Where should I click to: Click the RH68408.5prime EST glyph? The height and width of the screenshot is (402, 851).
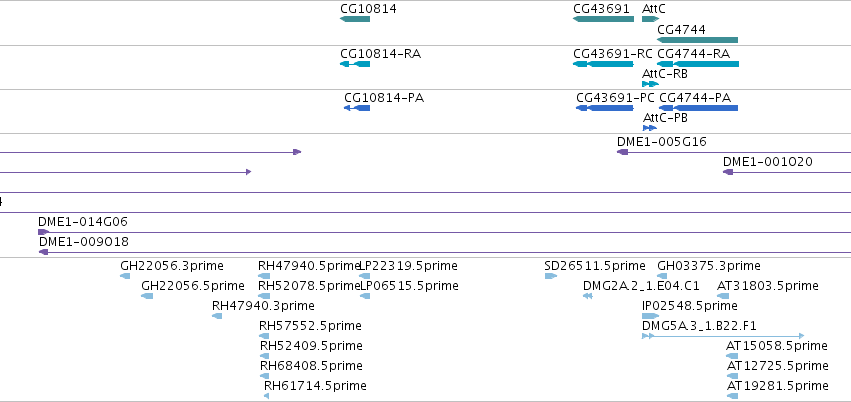(264, 376)
